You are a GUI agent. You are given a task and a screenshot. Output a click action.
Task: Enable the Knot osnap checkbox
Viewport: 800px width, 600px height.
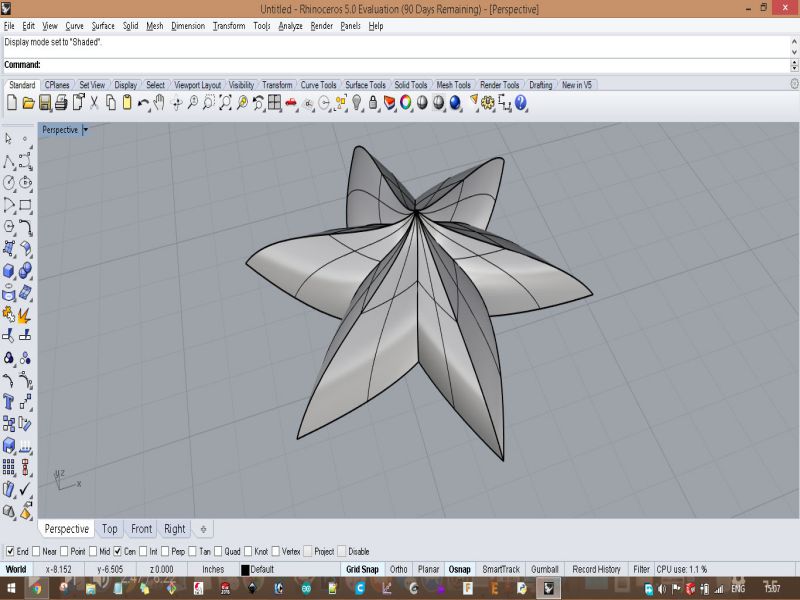point(248,551)
